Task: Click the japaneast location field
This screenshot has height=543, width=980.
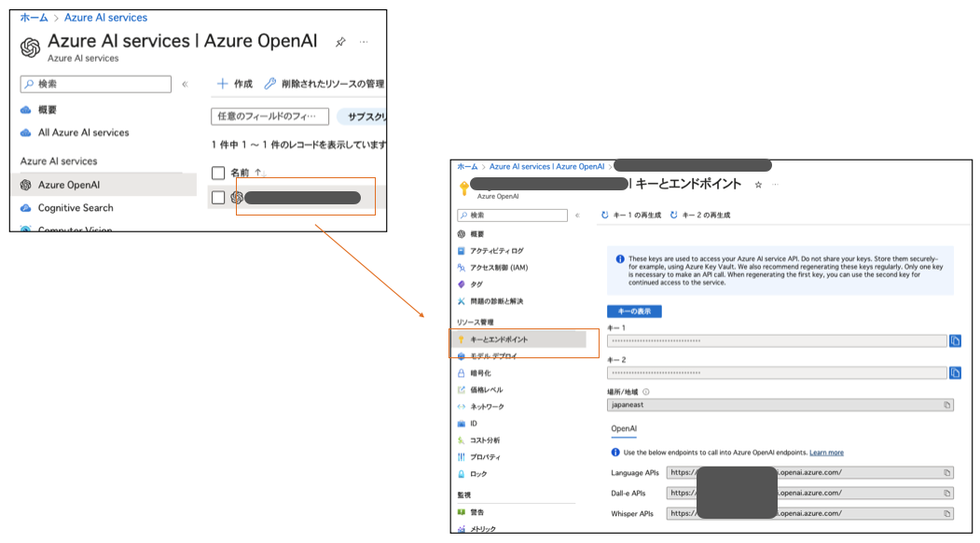Action: [x=780, y=405]
